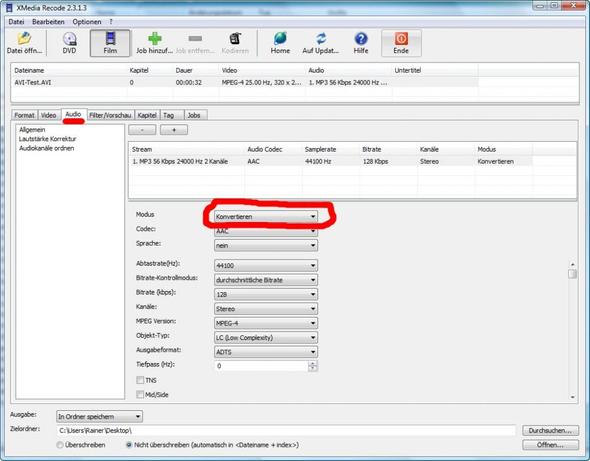Viewport: 590px width, 461px height.
Task: Open the Bitrate (kbps) dropdown showing 128
Action: 266,294
